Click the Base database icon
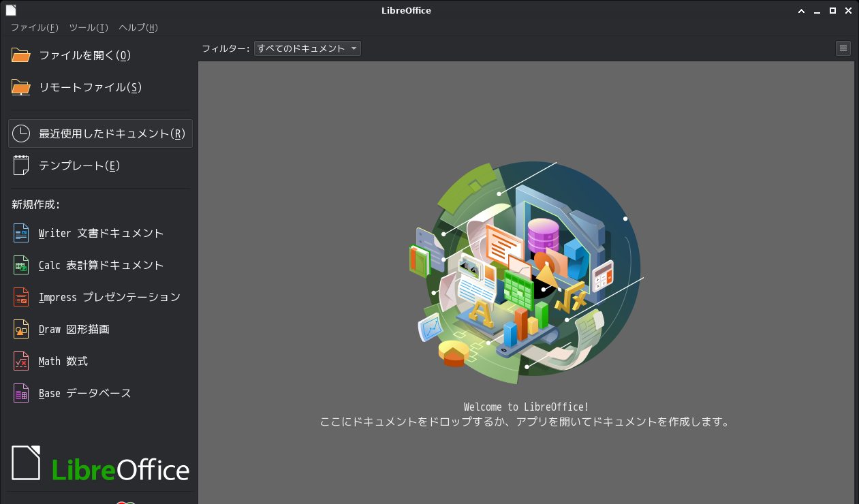The height and width of the screenshot is (504, 859). tap(21, 393)
